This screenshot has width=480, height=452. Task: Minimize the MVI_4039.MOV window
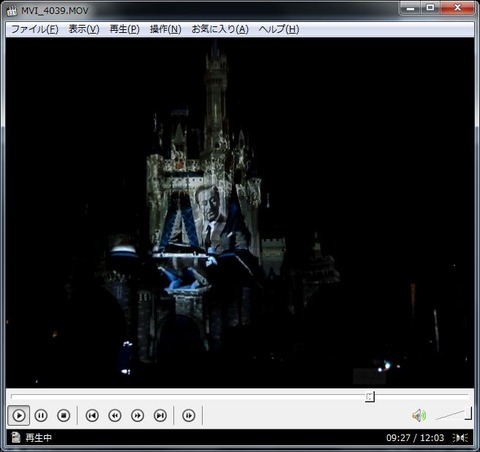[410, 8]
